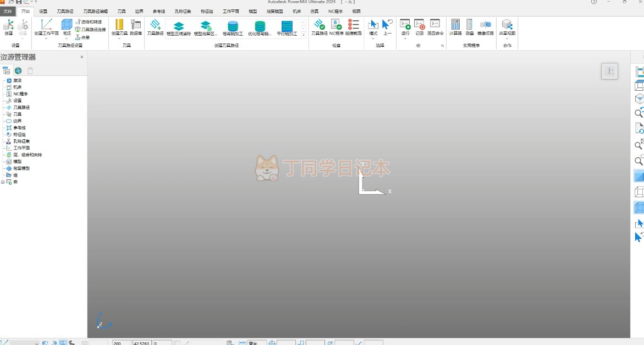The image size is (644, 345).
Task: Select 刀具路径 in explorer tree
Action: 21,107
